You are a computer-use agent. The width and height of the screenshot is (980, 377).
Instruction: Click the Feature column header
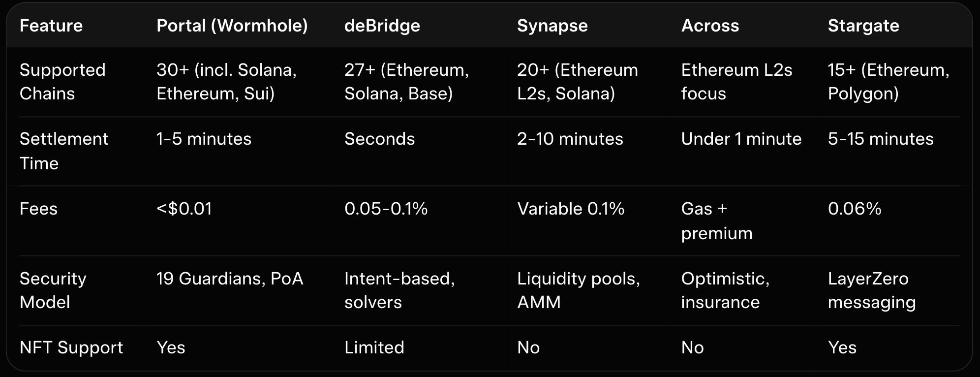point(51,26)
